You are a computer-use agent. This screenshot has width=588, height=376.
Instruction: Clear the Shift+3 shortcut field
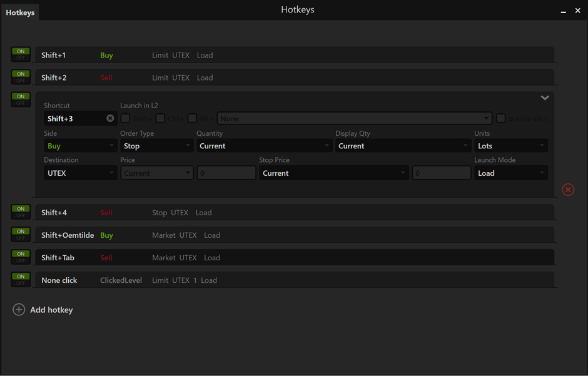pyautogui.click(x=110, y=118)
